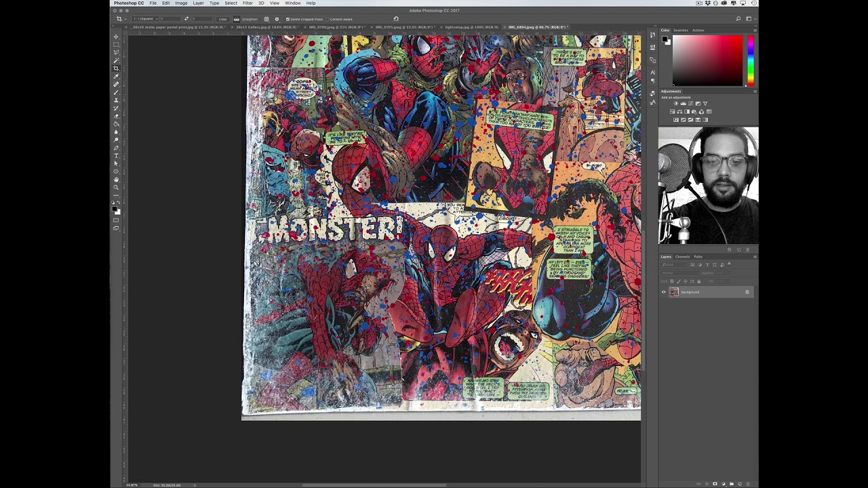Add an Exposure adjustment
The height and width of the screenshot is (488, 868).
pos(698,104)
